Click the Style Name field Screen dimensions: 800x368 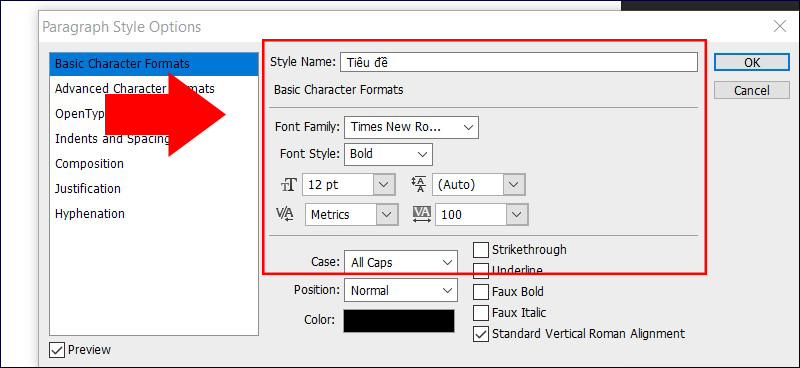tap(518, 62)
